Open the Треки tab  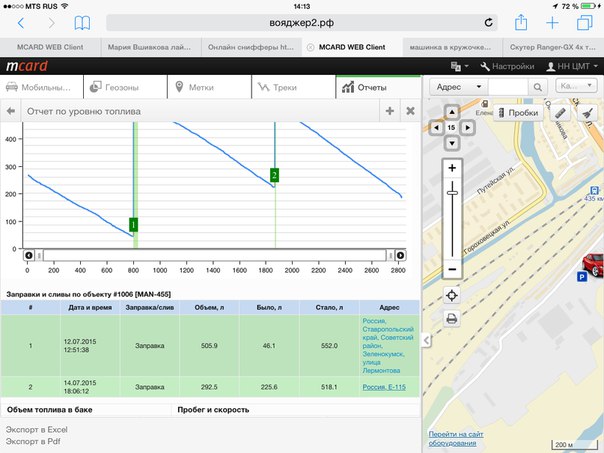pyautogui.click(x=290, y=88)
